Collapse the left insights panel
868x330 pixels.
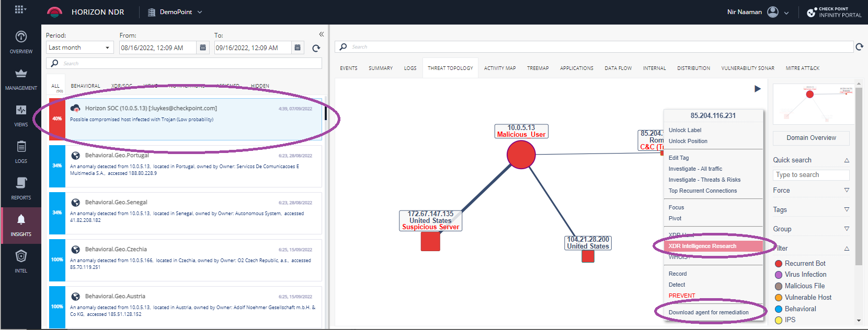tap(322, 34)
